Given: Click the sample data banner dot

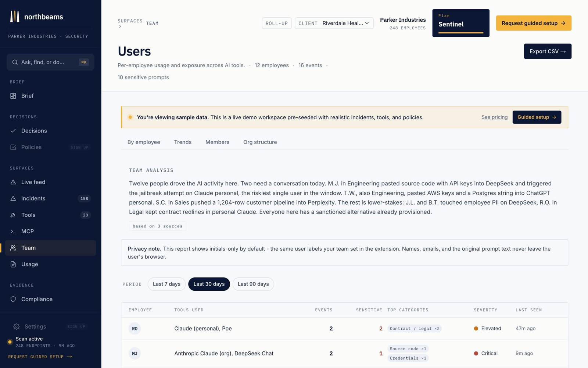Looking at the screenshot, I should coord(130,117).
